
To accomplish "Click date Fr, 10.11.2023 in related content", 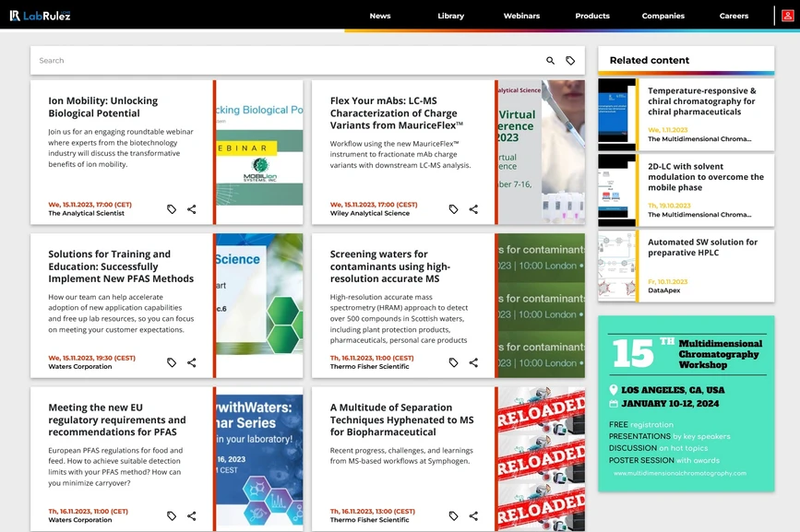I will tap(668, 281).
